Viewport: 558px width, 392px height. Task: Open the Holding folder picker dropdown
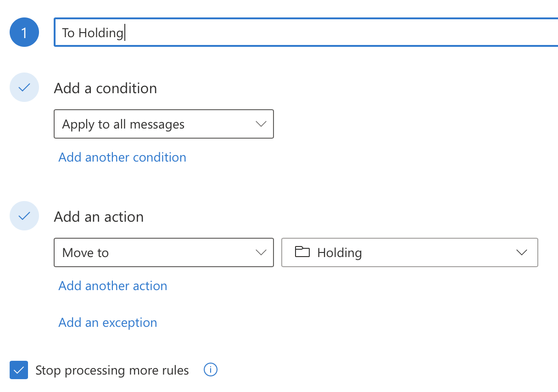click(408, 252)
